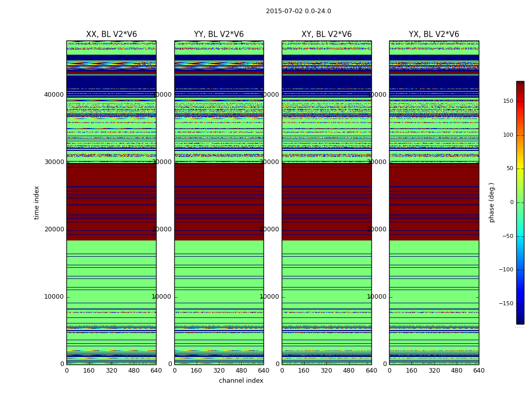This screenshot has width=532, height=405.
Task: Click the 10000 time tick beside XX panel
Action: pyautogui.click(x=54, y=297)
